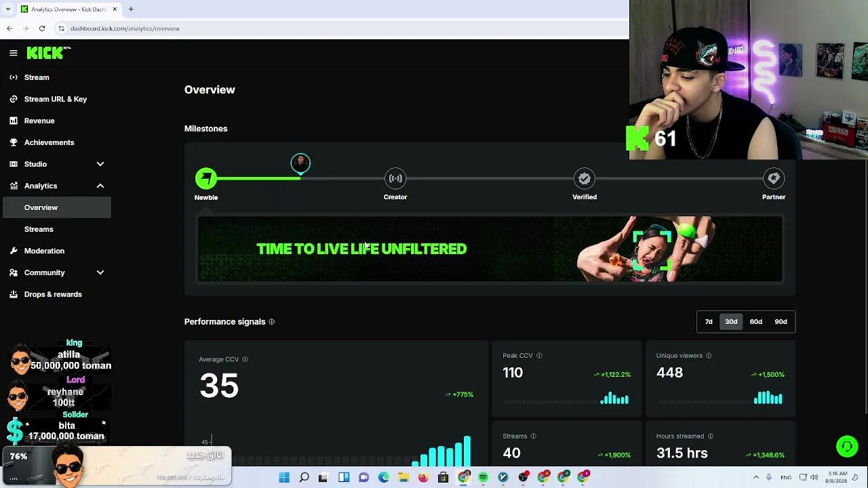868x488 pixels.
Task: Open the taskbar clock and calendar
Action: 837,477
